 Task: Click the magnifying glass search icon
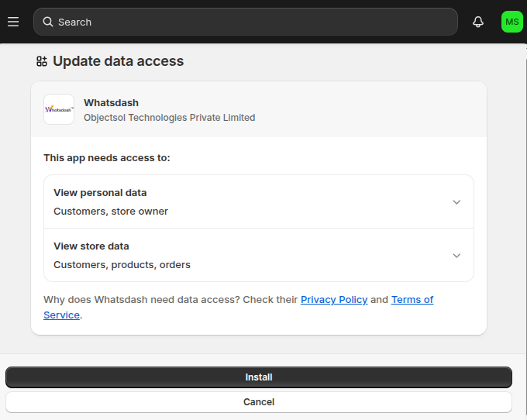click(x=48, y=22)
